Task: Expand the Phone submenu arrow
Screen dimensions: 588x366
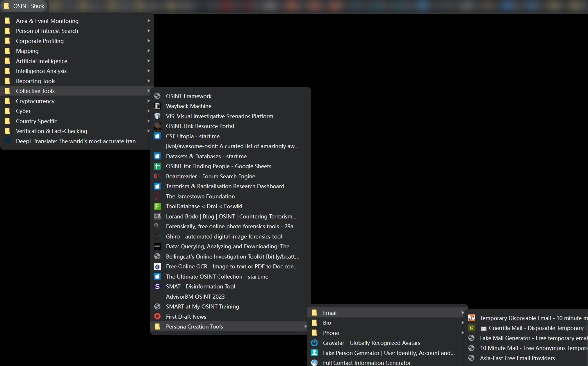Action: [463, 333]
